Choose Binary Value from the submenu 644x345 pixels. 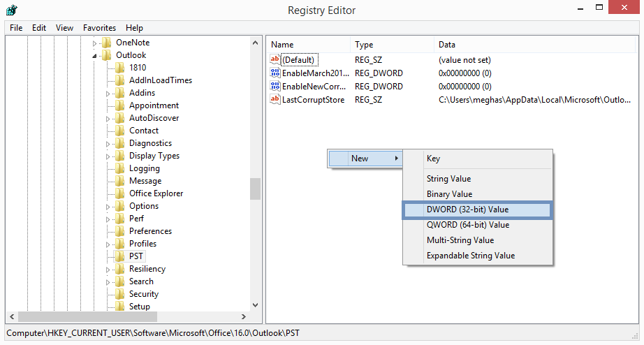pyautogui.click(x=477, y=194)
